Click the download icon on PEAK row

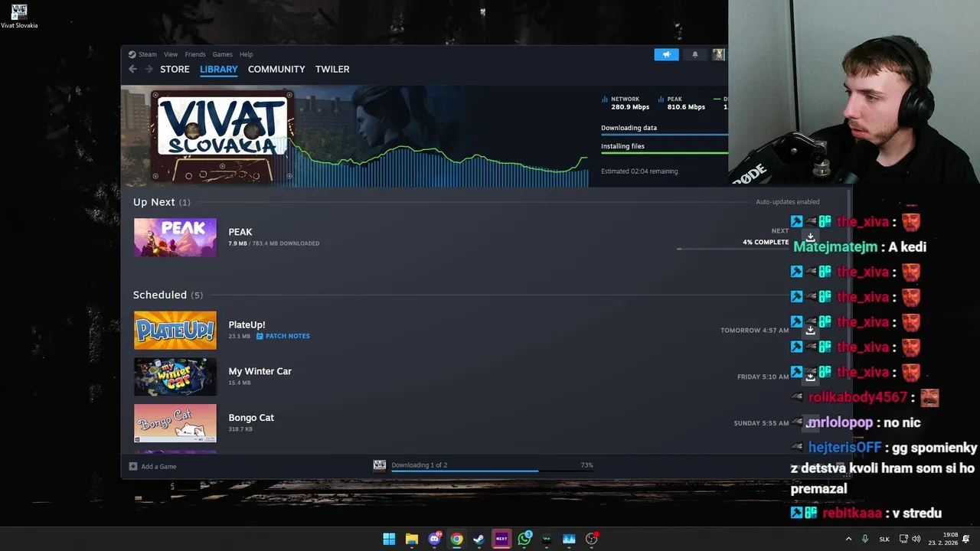[810, 236]
